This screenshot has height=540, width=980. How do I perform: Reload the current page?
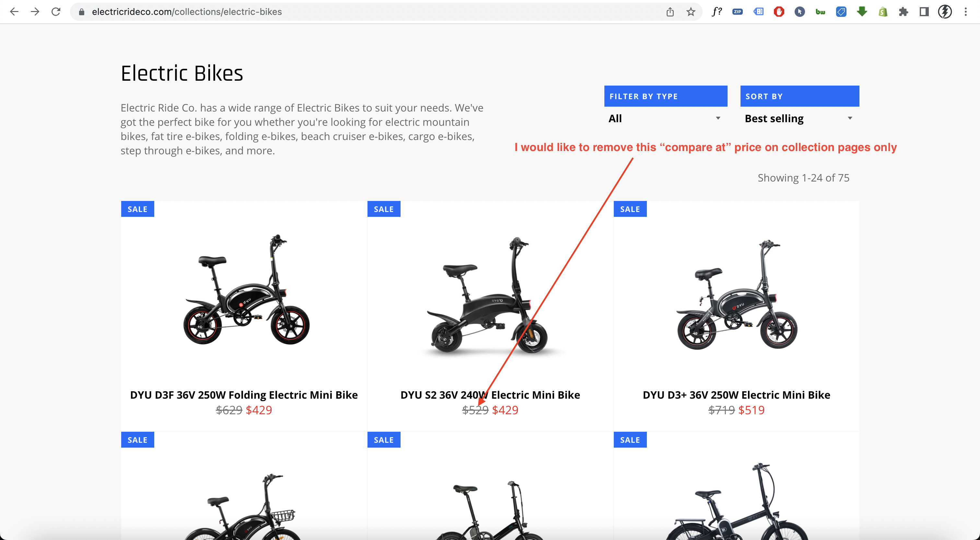(56, 12)
